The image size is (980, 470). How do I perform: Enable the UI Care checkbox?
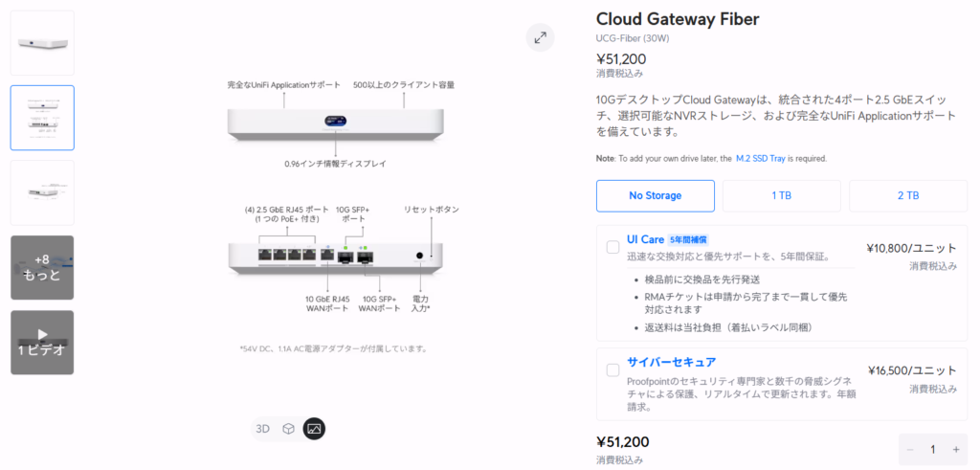click(x=613, y=248)
